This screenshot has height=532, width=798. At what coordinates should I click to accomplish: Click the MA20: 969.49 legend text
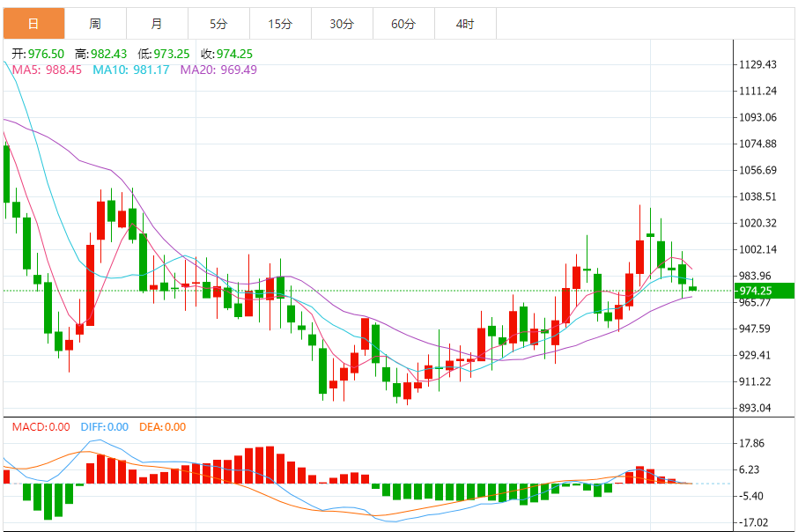(x=218, y=70)
